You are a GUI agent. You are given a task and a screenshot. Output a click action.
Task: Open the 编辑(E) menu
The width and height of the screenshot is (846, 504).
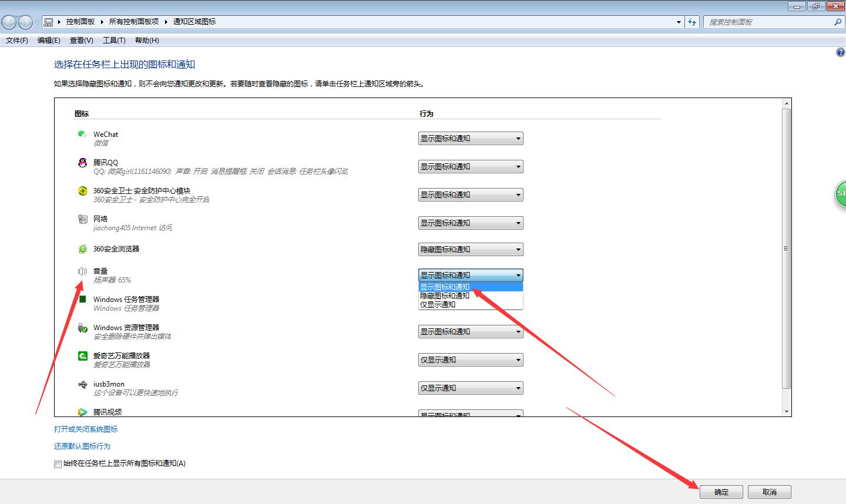coord(49,41)
